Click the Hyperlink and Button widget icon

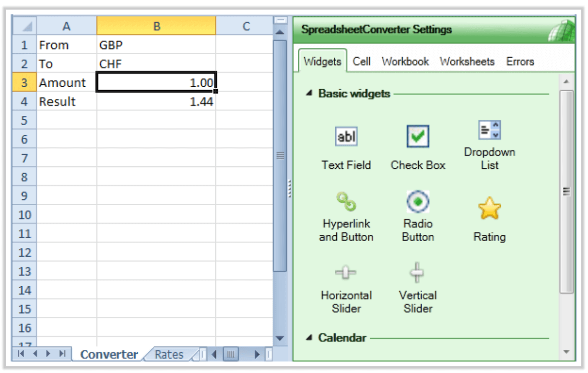tap(346, 203)
